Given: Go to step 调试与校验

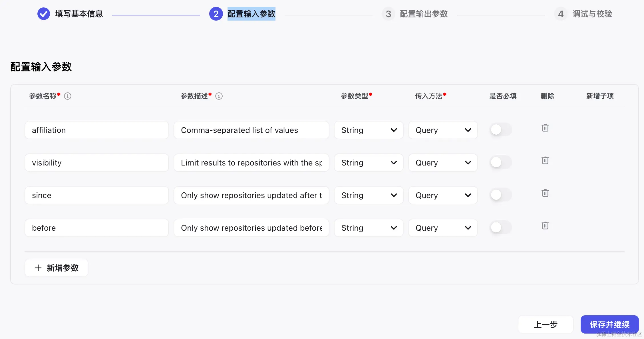Looking at the screenshot, I should pyautogui.click(x=592, y=13).
